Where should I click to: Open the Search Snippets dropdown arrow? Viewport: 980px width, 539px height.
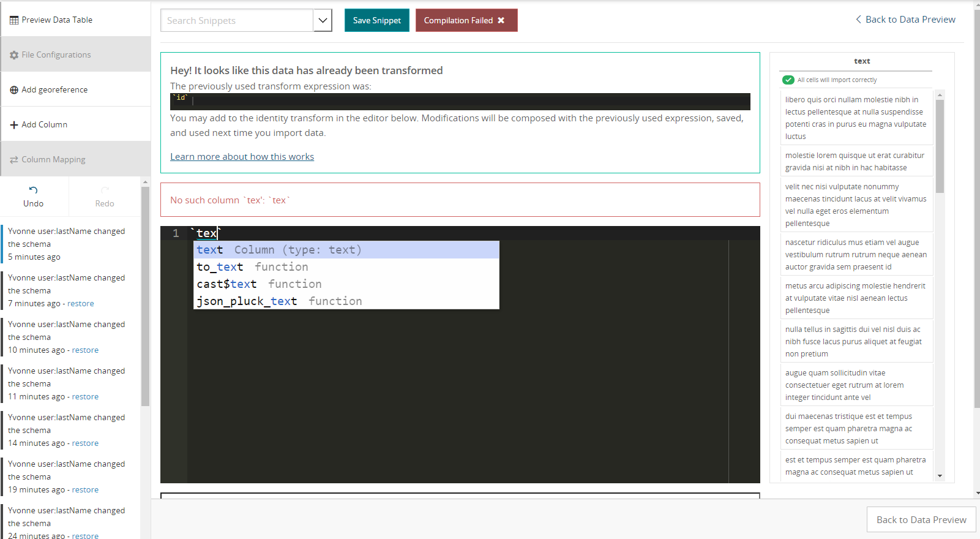point(323,20)
